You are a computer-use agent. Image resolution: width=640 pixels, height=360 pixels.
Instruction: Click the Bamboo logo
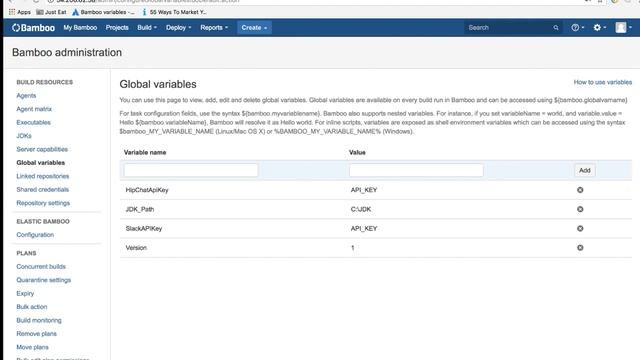pyautogui.click(x=33, y=28)
